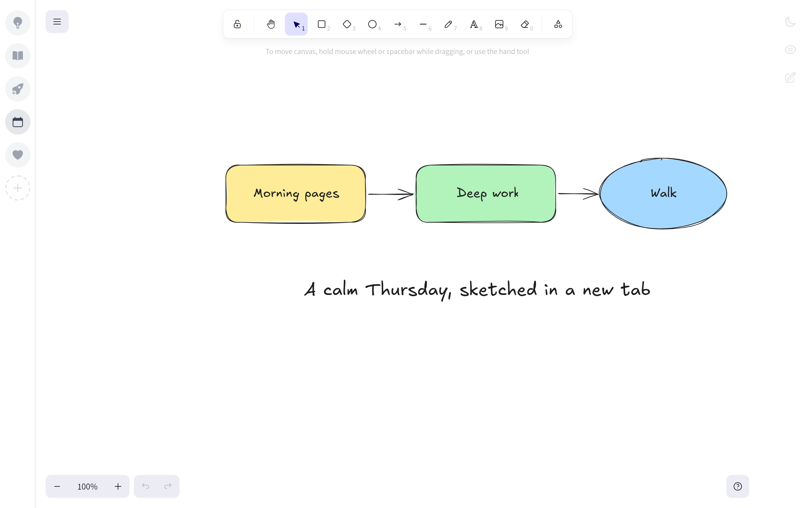
Task: Click the Undo arrow button
Action: (145, 486)
